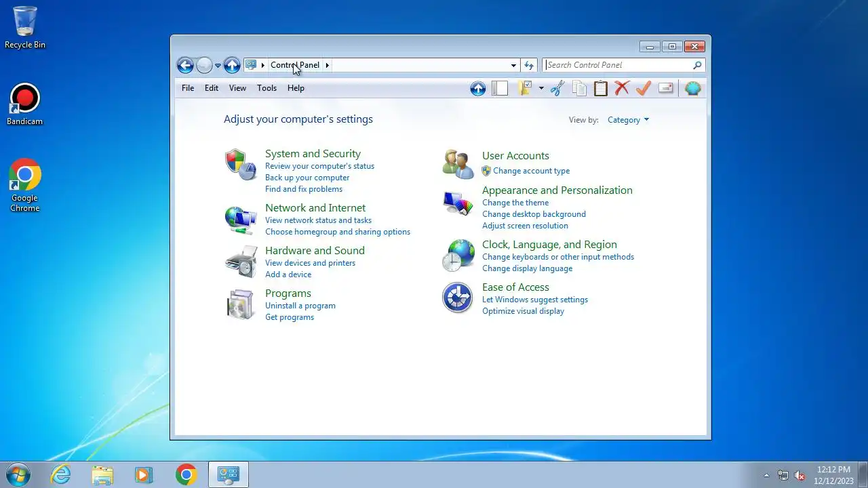868x488 pixels.
Task: Click the media player taskbar icon
Action: [144, 474]
